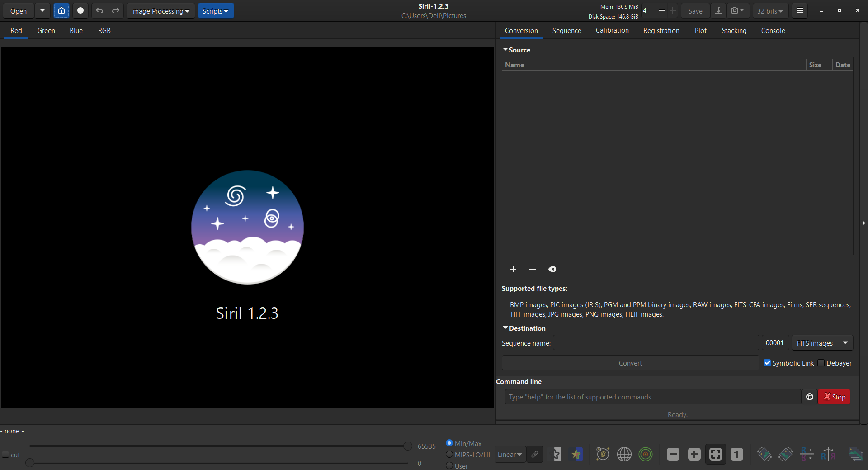Click the zoom in plus icon
This screenshot has width=868, height=470.
click(694, 454)
